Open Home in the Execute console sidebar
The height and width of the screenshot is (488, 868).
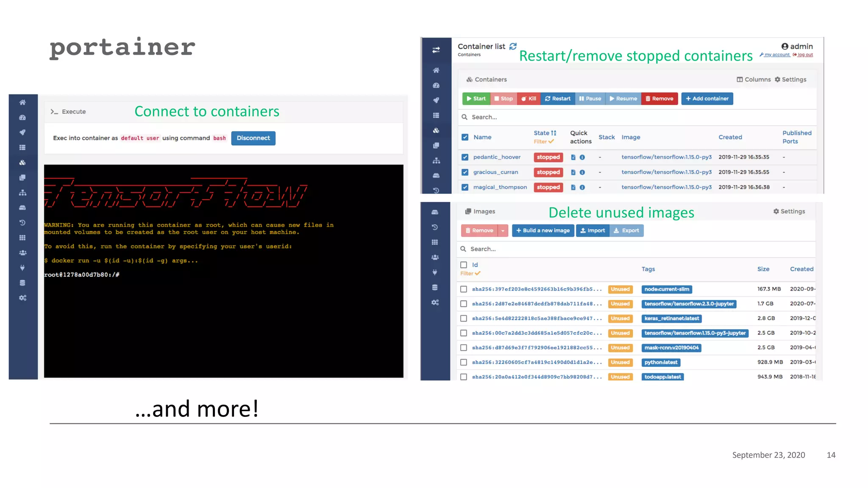(x=22, y=102)
